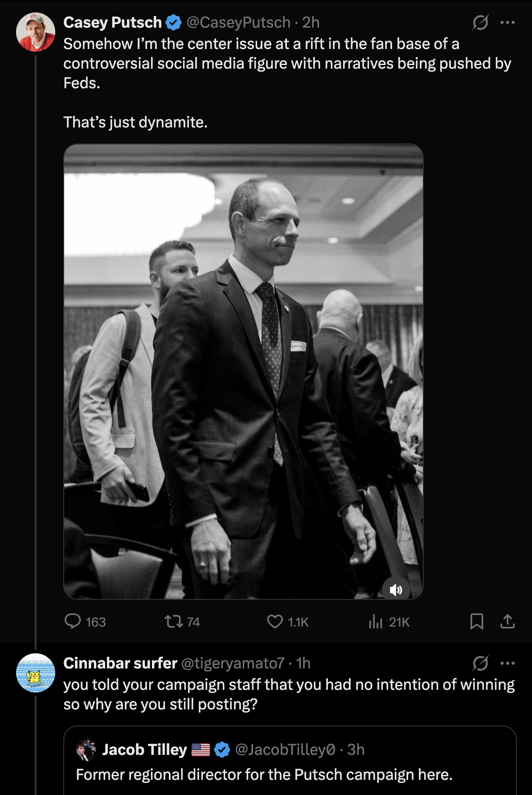Unmute the video with speaker icon
Image resolution: width=532 pixels, height=795 pixels.
point(396,590)
